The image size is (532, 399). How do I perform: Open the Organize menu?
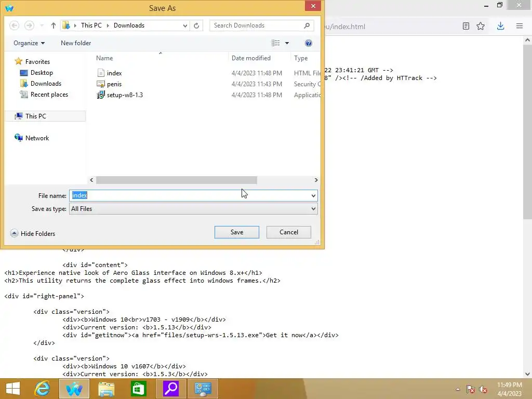pyautogui.click(x=29, y=43)
